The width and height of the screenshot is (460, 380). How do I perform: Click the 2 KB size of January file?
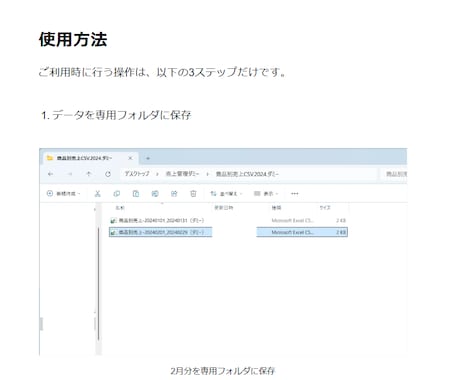click(x=341, y=221)
